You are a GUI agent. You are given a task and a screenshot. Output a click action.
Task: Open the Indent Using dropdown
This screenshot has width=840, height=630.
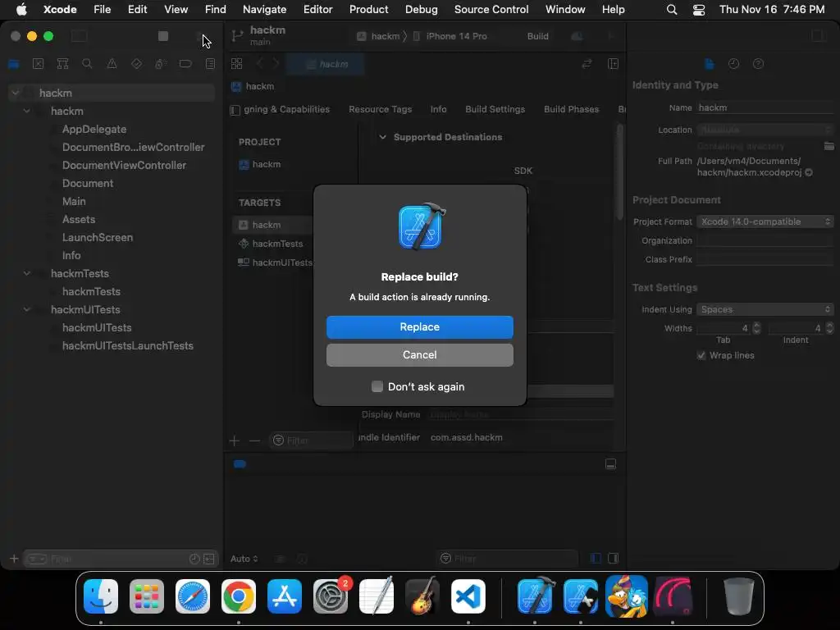765,309
